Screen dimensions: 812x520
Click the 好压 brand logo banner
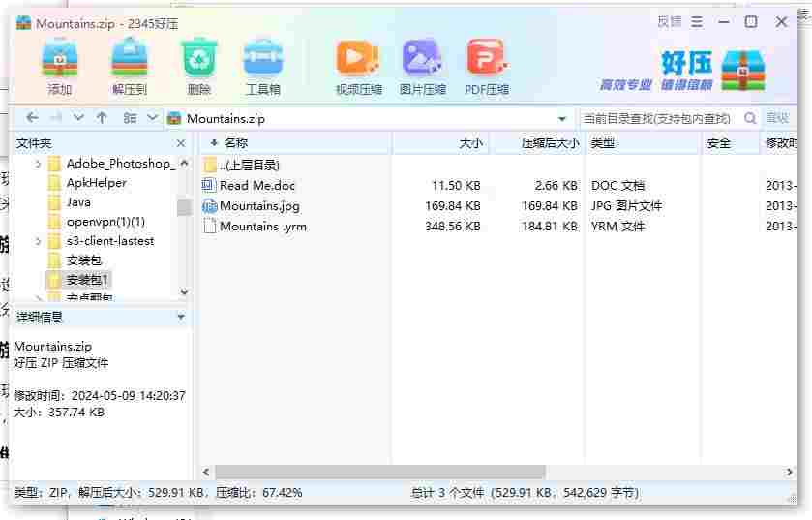tap(682, 71)
